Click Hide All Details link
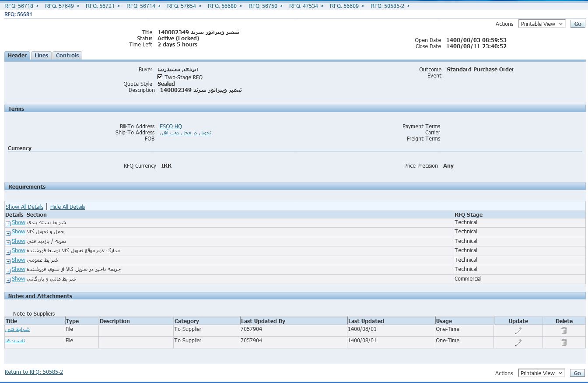Viewport: 588px width, 383px height. [67, 207]
